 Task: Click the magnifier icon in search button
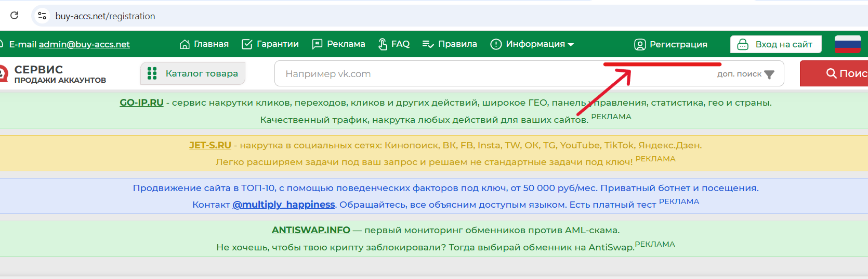coord(831,73)
